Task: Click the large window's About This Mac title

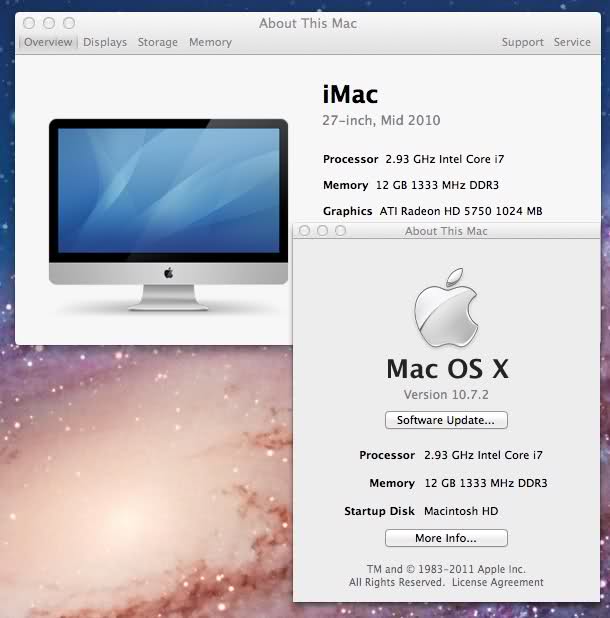Action: pos(308,23)
